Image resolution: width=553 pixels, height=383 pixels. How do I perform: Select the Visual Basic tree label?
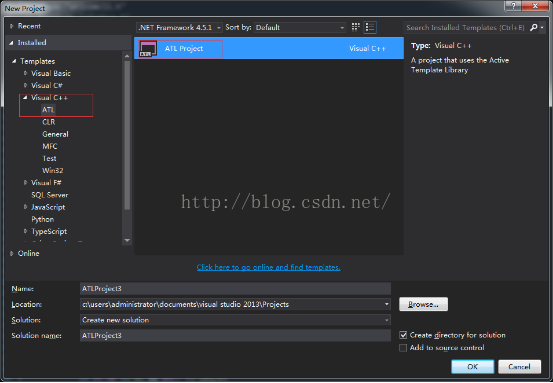51,73
